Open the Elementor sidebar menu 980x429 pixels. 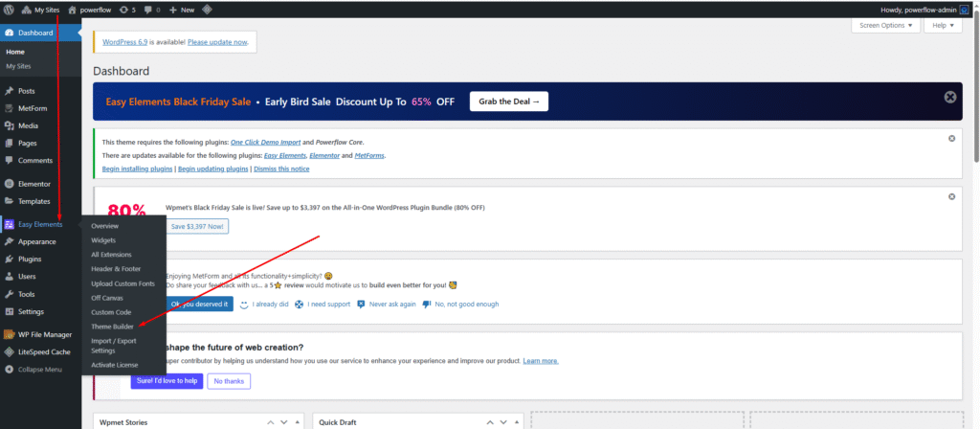[x=33, y=184]
